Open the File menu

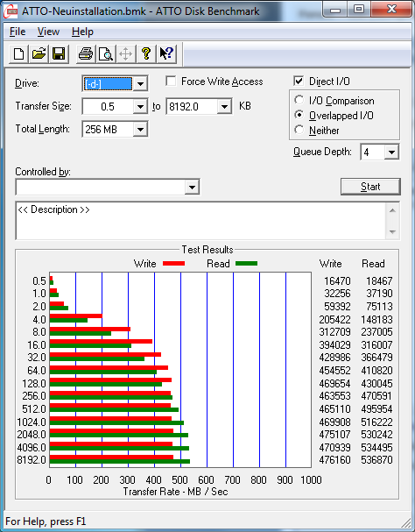pos(18,32)
